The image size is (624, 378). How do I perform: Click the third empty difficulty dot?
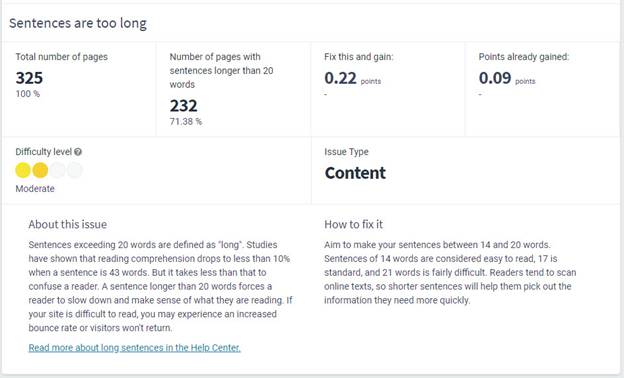click(57, 170)
